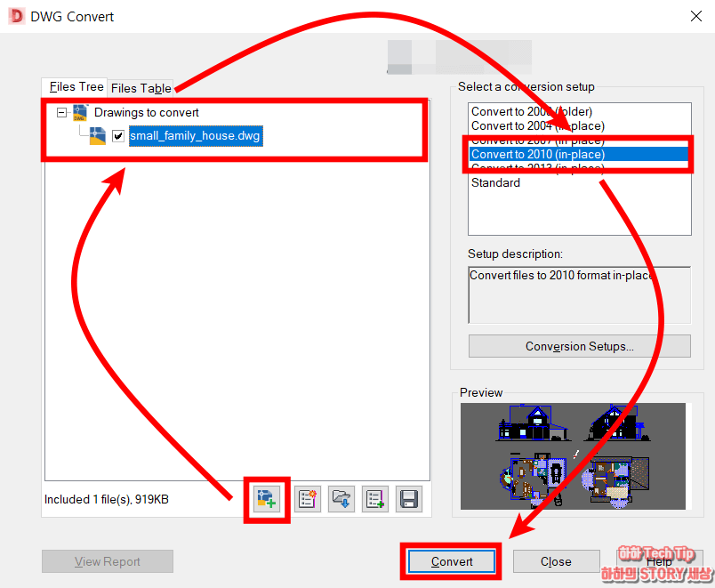Click the Drawings to convert DWG icon
This screenshot has height=588, width=715.
click(80, 112)
